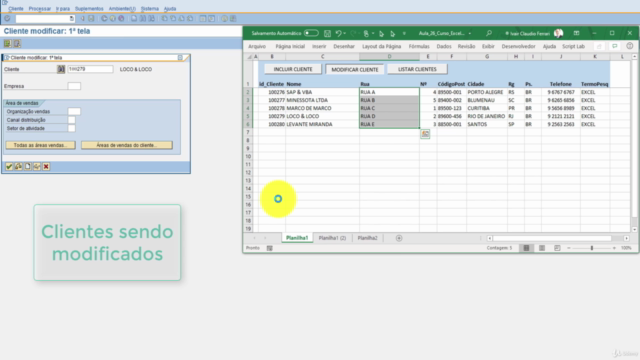640x360 pixels.
Task: Open Undo history dropdown arrow
Action: (x=344, y=33)
